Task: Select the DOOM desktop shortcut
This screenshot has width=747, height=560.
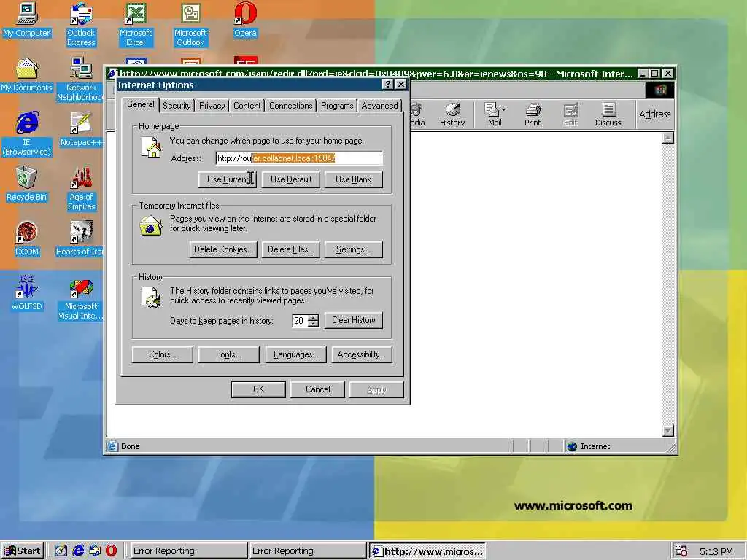Action: click(x=27, y=239)
